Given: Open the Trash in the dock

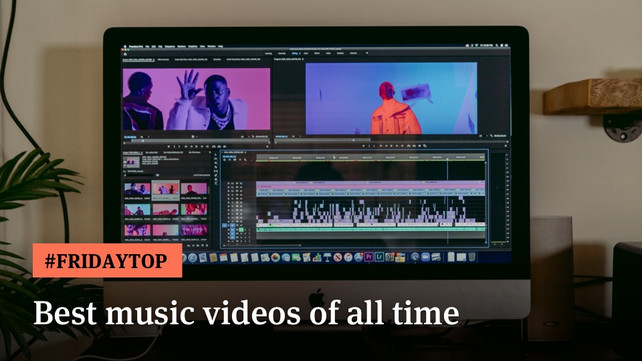Looking at the screenshot, I should coord(472,257).
